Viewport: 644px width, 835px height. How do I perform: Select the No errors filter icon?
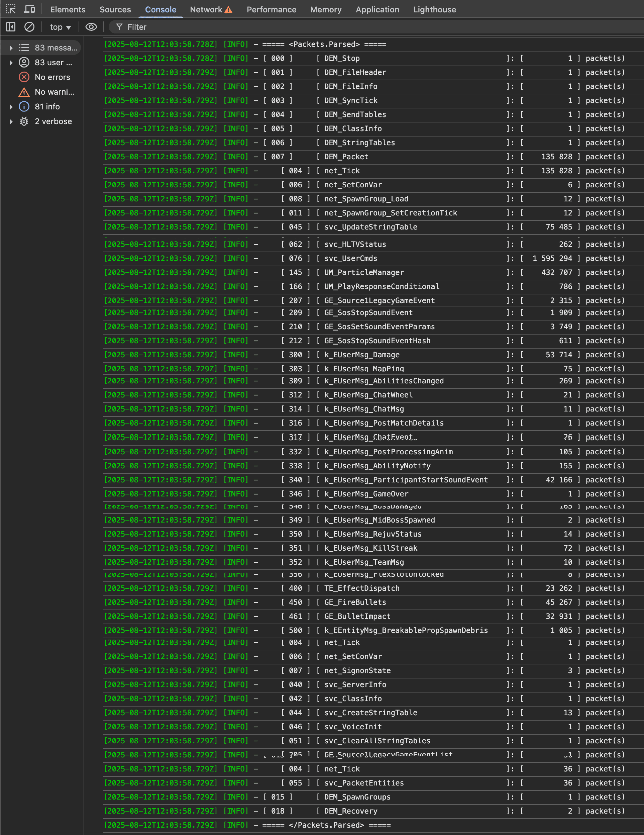tap(24, 77)
